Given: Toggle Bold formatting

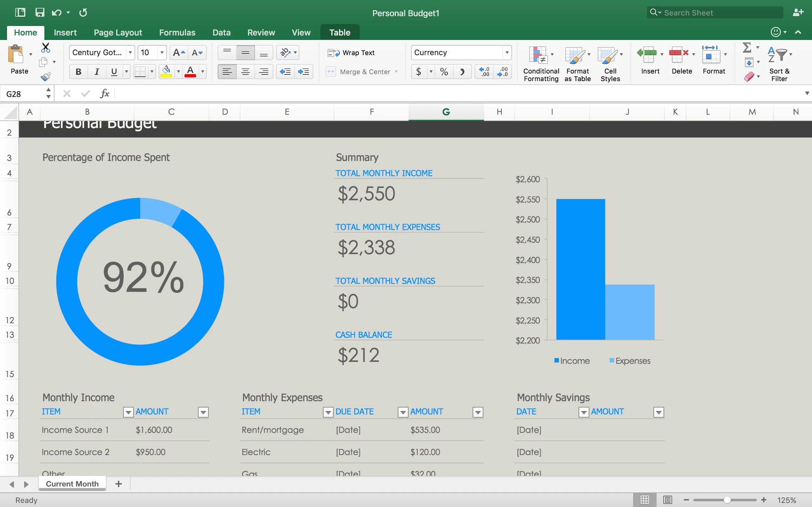Looking at the screenshot, I should click(x=79, y=72).
